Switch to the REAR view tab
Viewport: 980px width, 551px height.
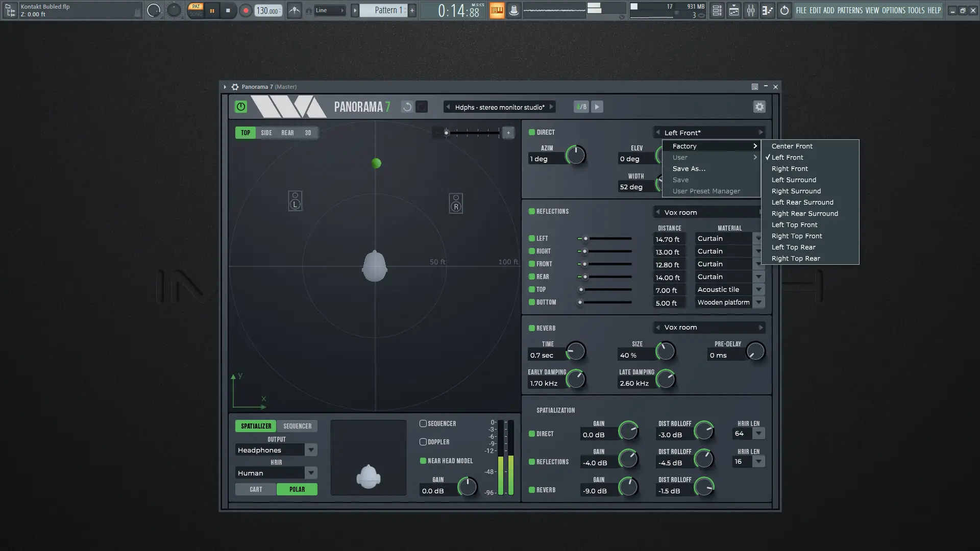(287, 133)
